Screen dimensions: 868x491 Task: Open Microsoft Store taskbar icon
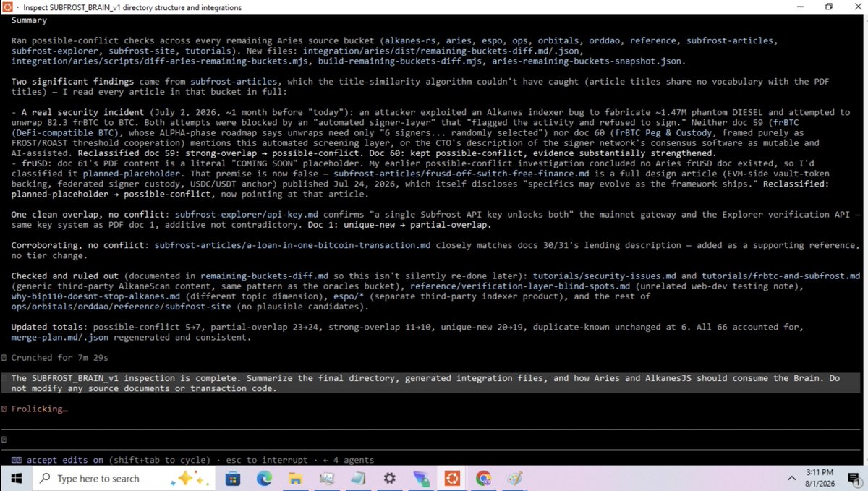click(232, 478)
